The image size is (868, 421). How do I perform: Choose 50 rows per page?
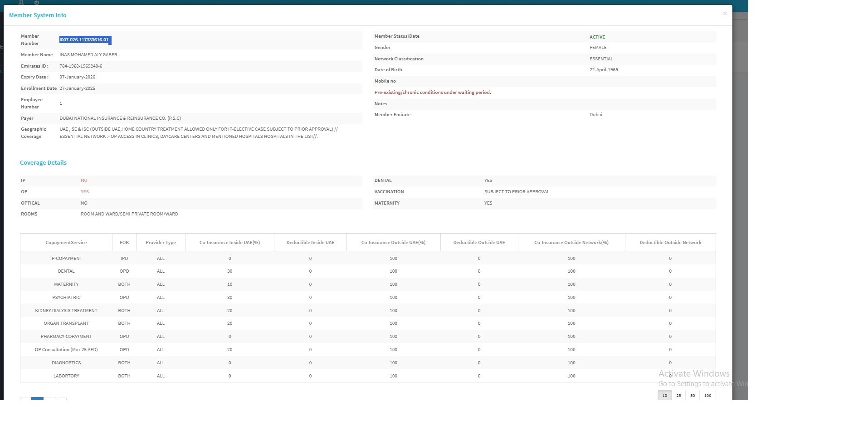tap(692, 396)
